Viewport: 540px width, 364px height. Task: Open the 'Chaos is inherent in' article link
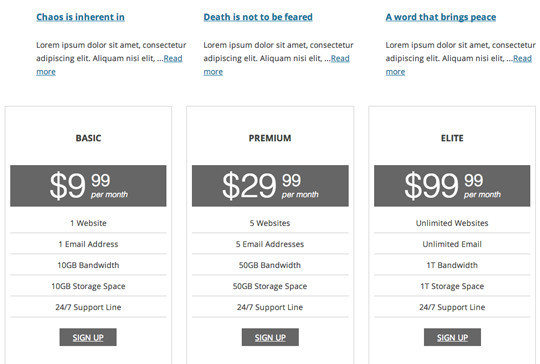(x=80, y=17)
